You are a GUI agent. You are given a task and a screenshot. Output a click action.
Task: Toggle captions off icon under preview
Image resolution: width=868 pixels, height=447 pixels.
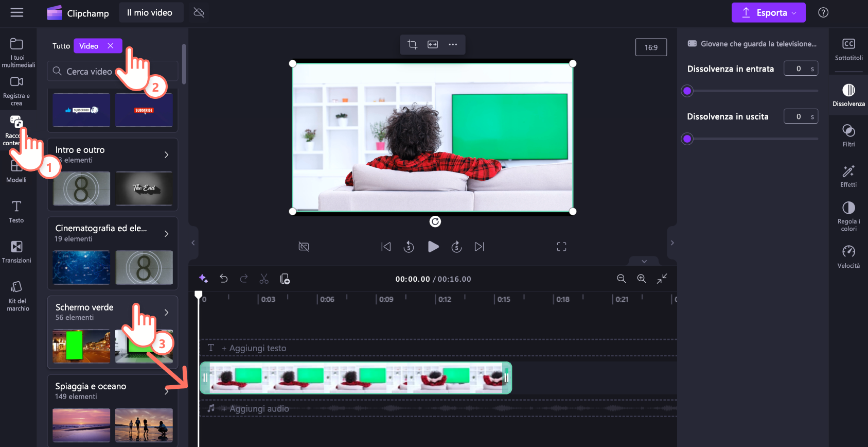304,247
